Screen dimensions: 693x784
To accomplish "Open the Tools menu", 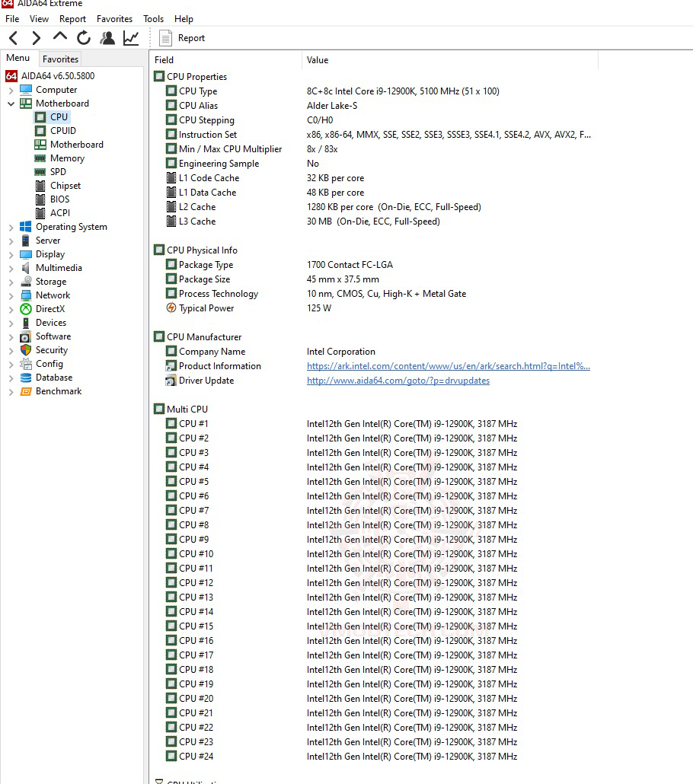I will (x=154, y=19).
